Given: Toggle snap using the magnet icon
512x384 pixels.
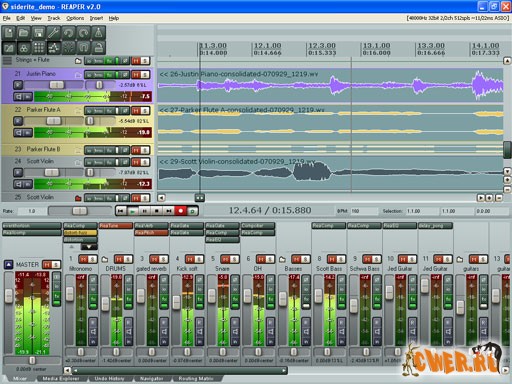Looking at the screenshot, I should (84, 48).
